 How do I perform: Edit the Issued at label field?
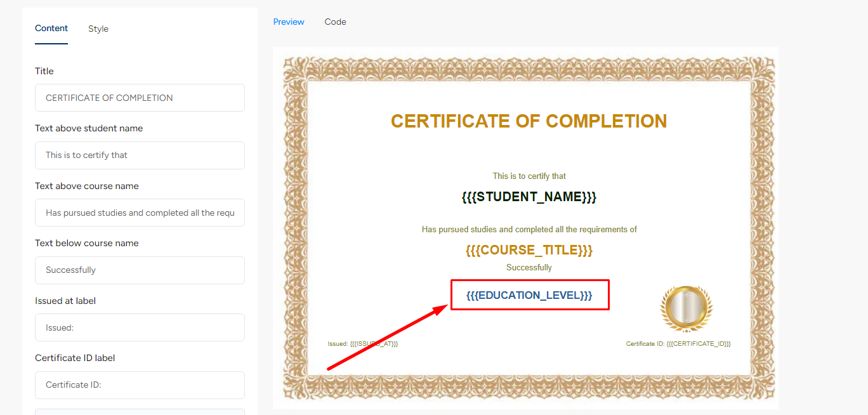point(140,327)
